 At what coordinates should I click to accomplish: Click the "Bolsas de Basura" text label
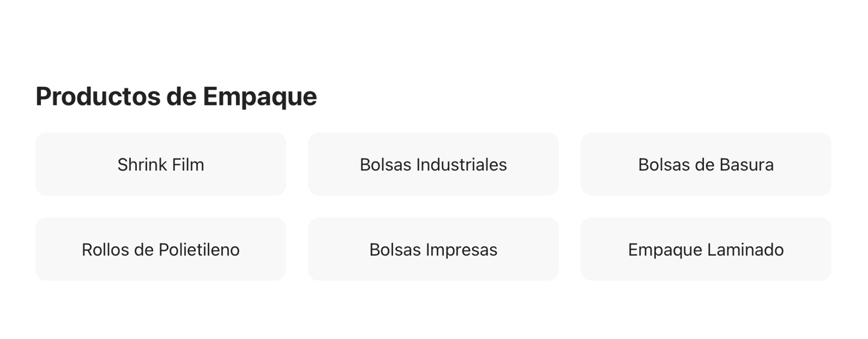coord(705,164)
